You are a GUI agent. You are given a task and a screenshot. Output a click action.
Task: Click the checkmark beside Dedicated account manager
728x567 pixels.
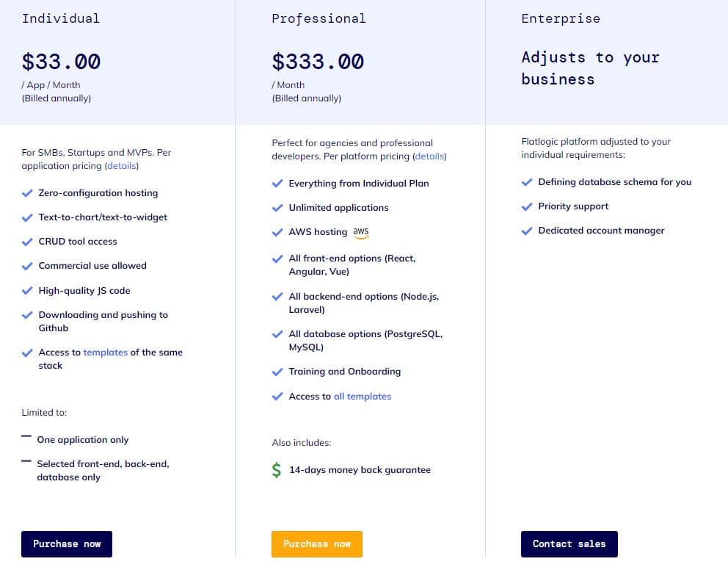coord(527,230)
